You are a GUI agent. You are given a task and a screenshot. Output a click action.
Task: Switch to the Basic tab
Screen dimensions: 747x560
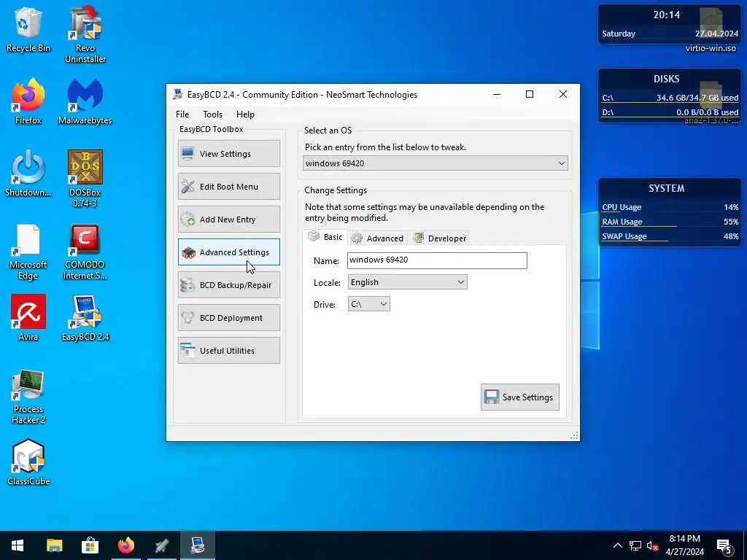[x=325, y=237]
